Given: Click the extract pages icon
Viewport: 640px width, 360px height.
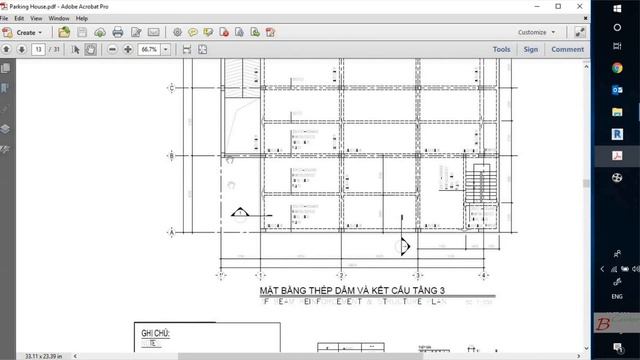Looking at the screenshot, I should tap(239, 32).
